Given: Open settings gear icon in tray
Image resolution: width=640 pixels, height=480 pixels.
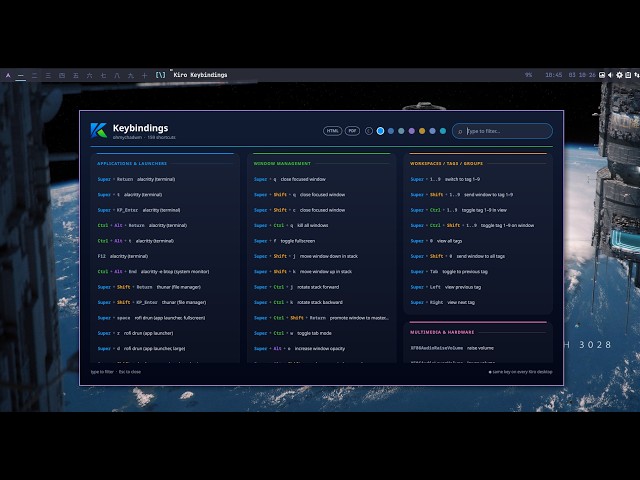Looking at the screenshot, I should coord(619,75).
